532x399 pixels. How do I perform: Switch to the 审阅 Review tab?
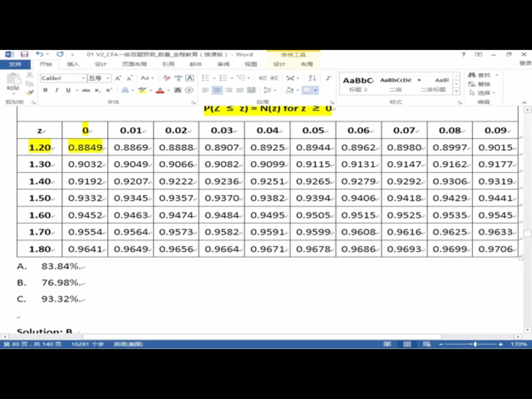[223, 64]
